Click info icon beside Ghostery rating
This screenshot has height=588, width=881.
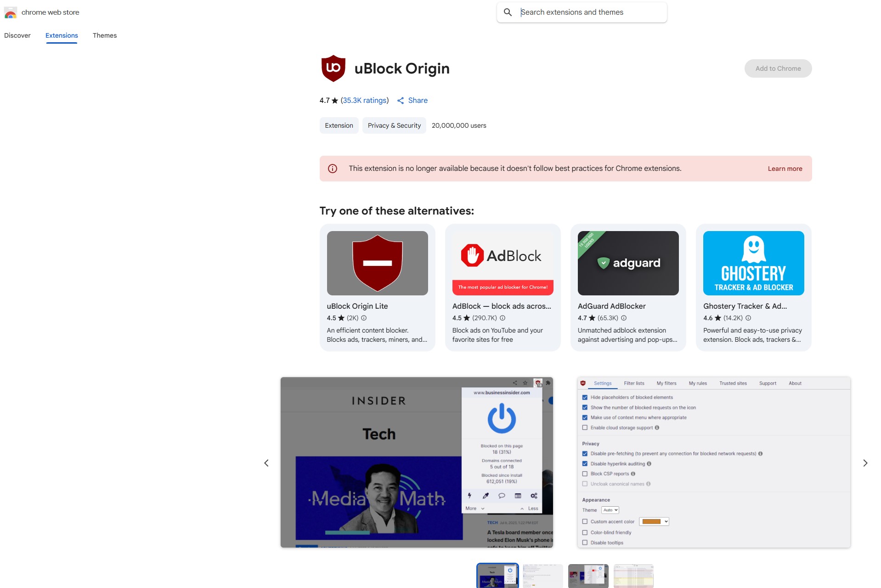click(748, 318)
